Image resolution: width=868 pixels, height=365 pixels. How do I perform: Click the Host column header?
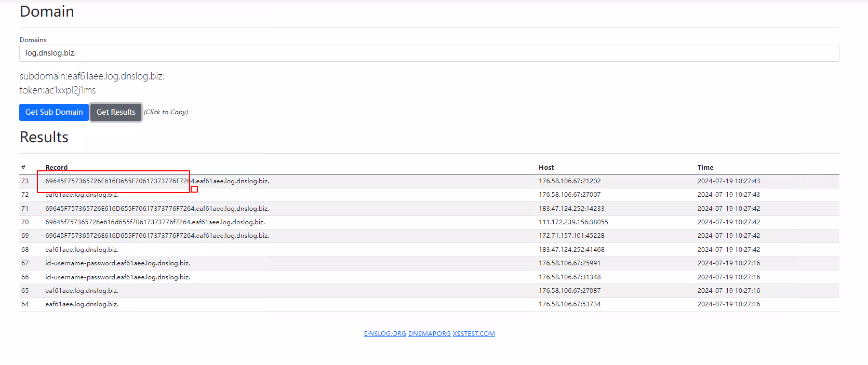[x=546, y=167]
